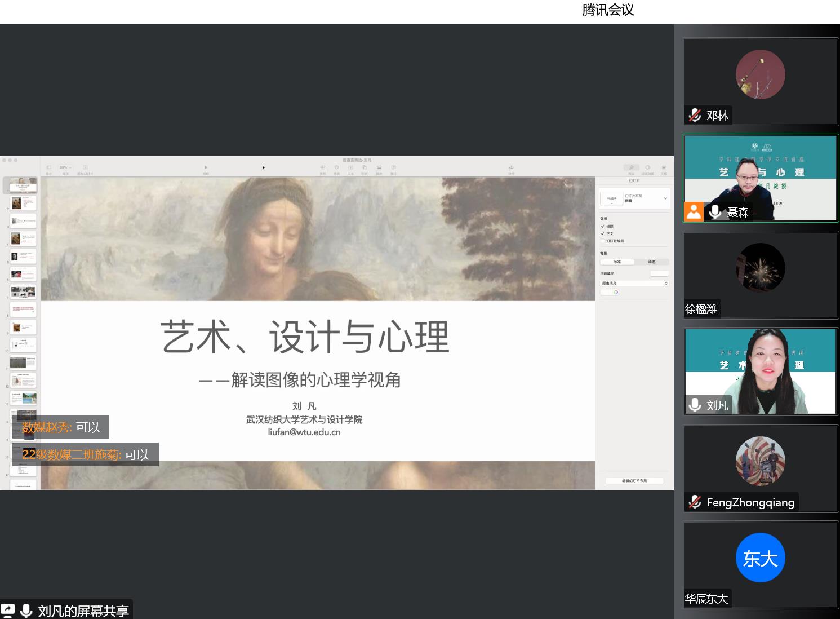Viewport: 840px width, 619px height.
Task: Click the Text box icon in Keynote toolbar
Action: tap(350, 167)
